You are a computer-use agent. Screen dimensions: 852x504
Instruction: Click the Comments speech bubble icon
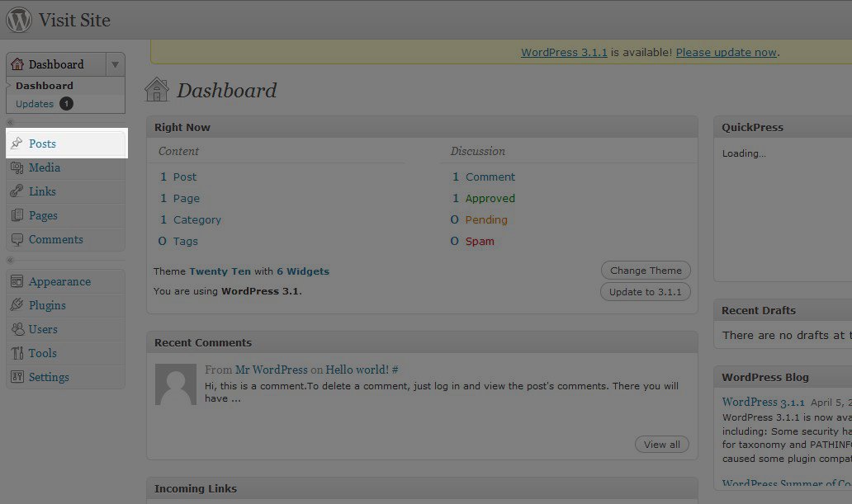pos(17,239)
